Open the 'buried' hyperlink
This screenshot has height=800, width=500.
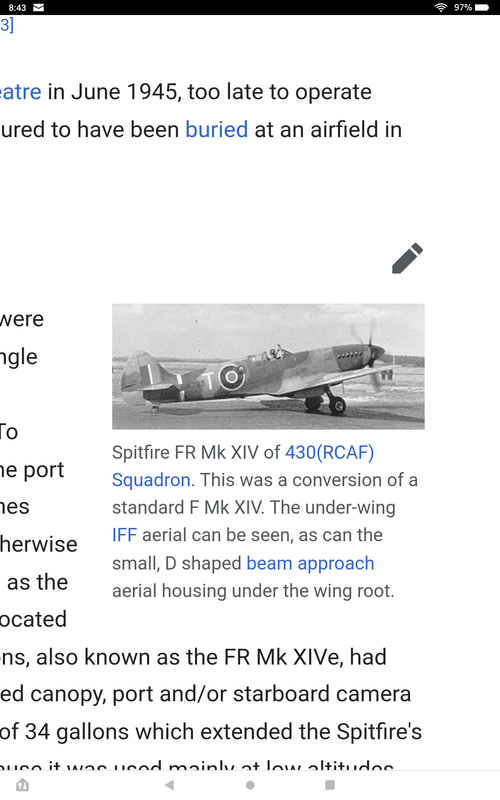(x=216, y=130)
